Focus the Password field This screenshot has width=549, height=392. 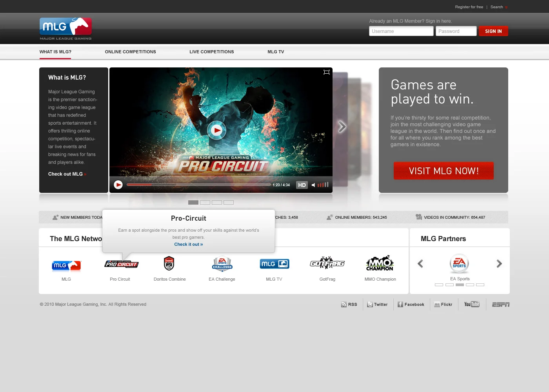coord(456,31)
